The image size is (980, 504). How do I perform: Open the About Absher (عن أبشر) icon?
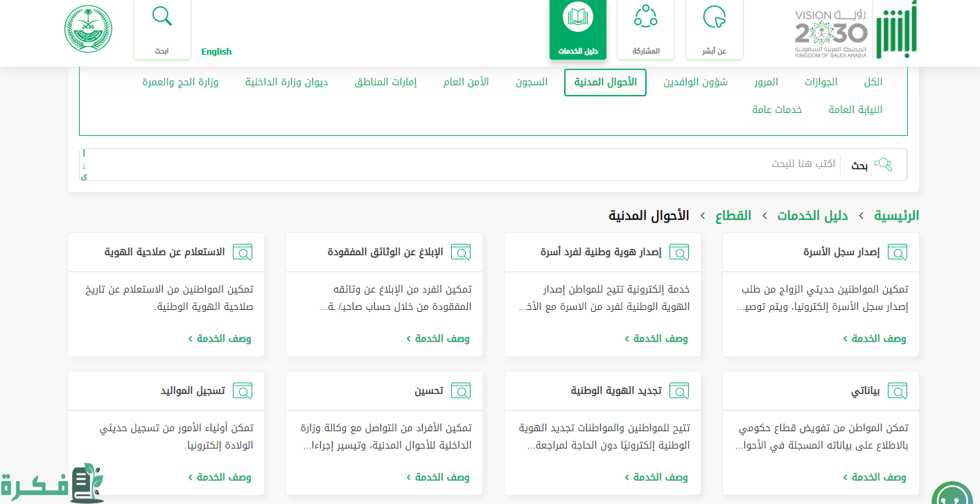714,17
